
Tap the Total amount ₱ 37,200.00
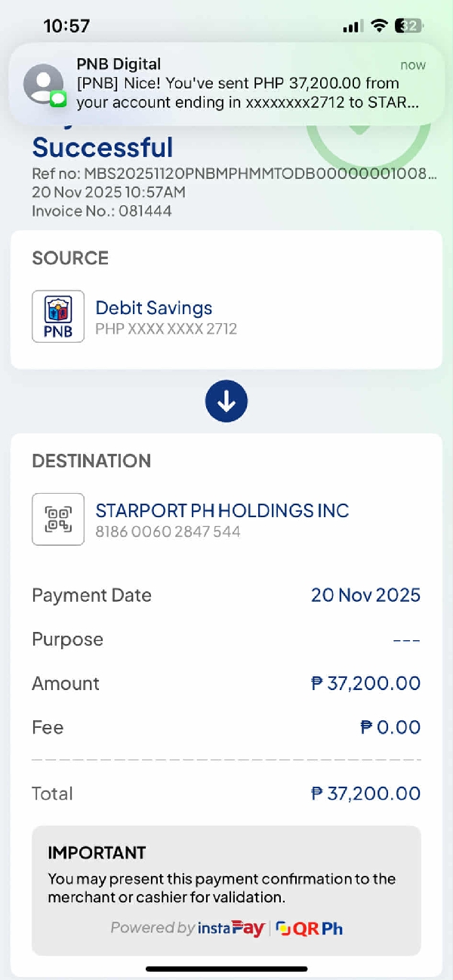pyautogui.click(x=365, y=794)
